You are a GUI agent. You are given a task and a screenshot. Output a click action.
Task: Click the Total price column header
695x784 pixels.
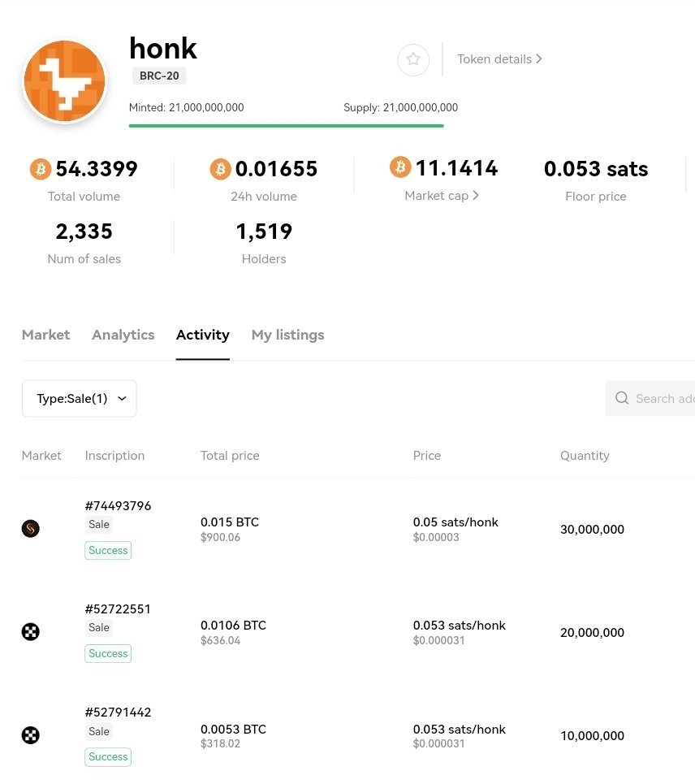point(230,456)
